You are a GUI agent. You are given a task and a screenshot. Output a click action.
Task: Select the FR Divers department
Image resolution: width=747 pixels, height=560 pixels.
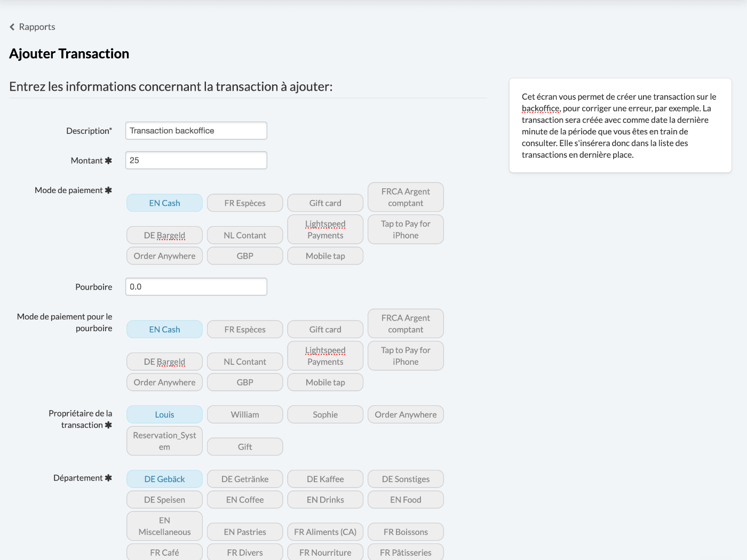(x=245, y=553)
